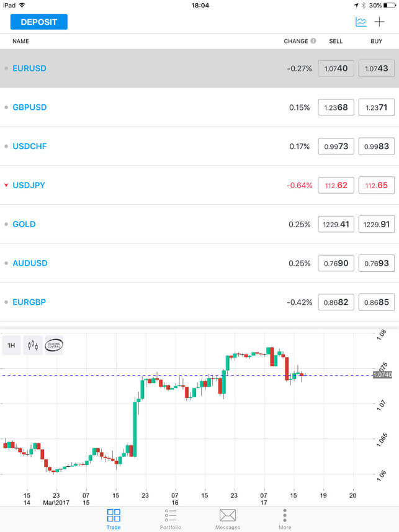The image size is (399, 532).
Task: Click the EURGBP currency pair link
Action: click(x=30, y=302)
